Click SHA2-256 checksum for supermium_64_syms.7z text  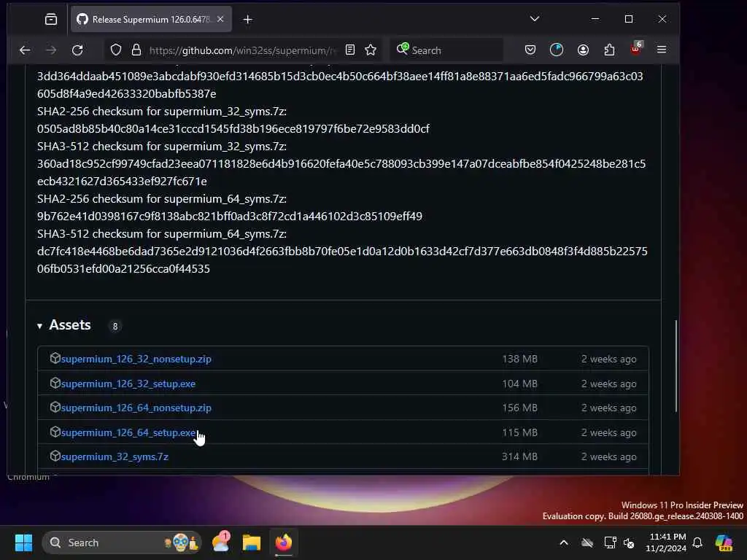[162, 199]
